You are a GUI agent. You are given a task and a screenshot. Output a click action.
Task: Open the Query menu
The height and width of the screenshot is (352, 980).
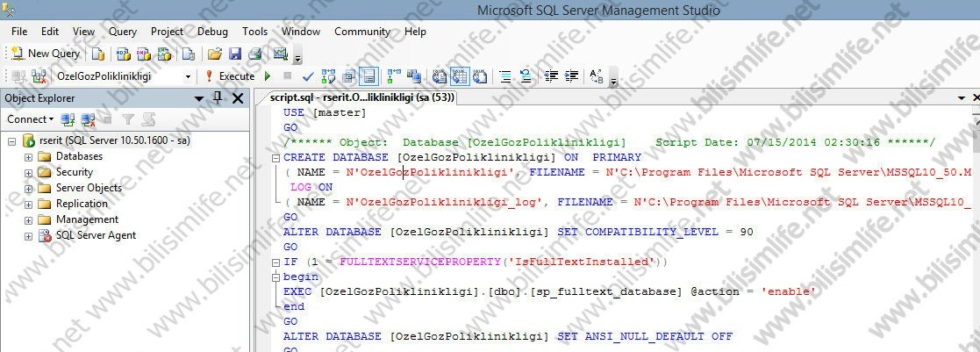123,32
